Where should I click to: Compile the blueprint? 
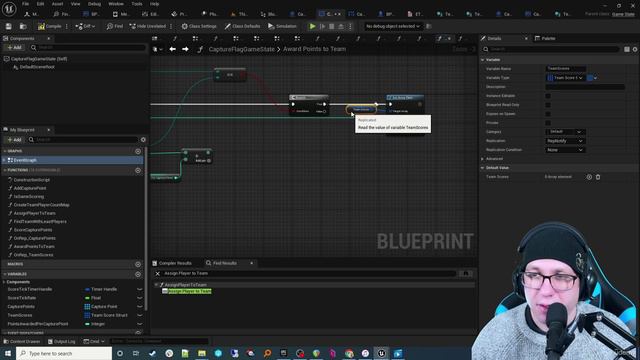[49, 26]
